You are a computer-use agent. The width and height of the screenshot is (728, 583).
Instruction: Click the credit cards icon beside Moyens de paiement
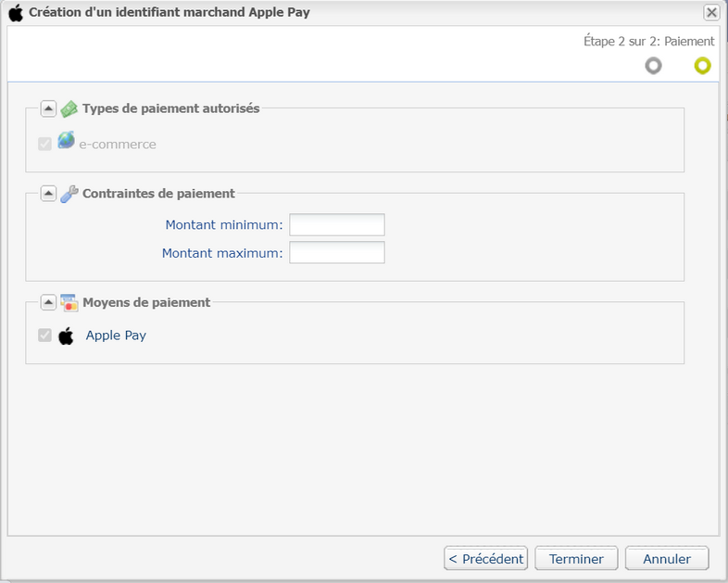coord(69,302)
